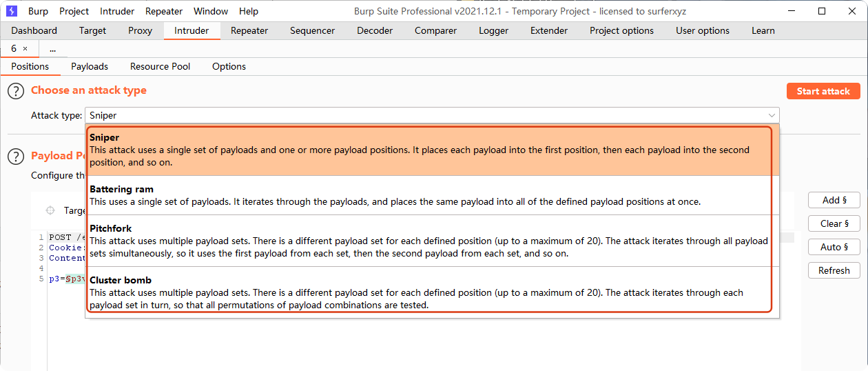This screenshot has height=371, width=868.
Task: Close Intruder tab number 6
Action: (x=25, y=49)
